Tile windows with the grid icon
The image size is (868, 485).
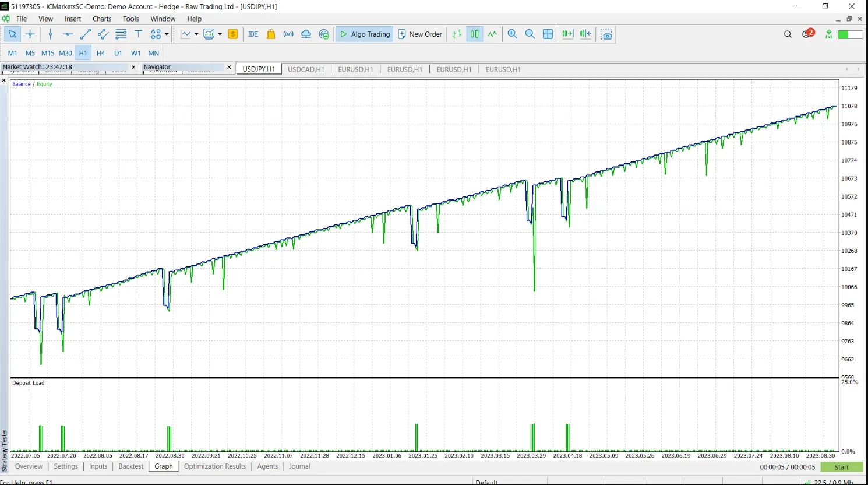click(x=548, y=34)
